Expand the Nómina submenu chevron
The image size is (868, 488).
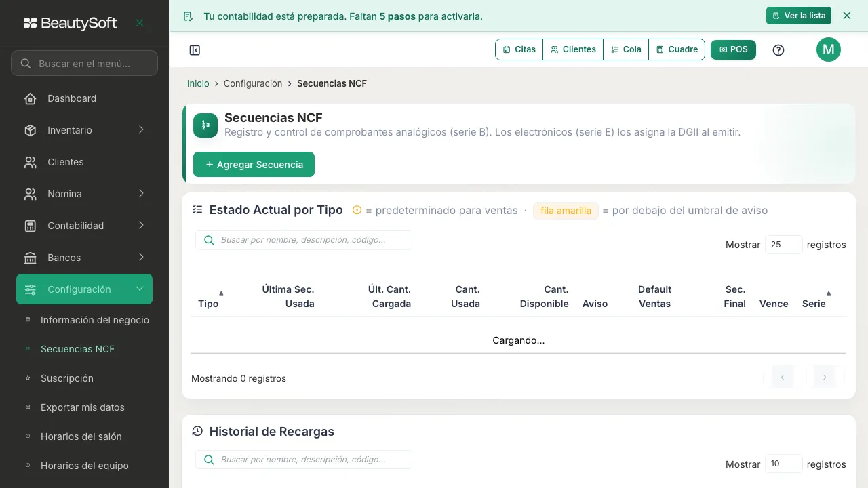tap(141, 194)
